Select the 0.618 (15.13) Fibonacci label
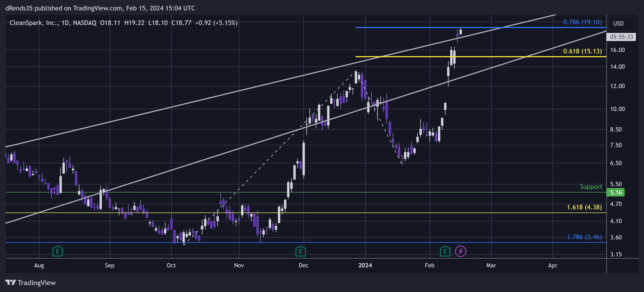644x292 pixels. 582,51
